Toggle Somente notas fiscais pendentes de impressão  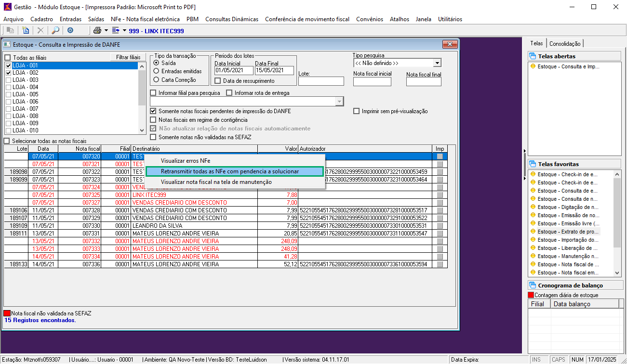[153, 111]
